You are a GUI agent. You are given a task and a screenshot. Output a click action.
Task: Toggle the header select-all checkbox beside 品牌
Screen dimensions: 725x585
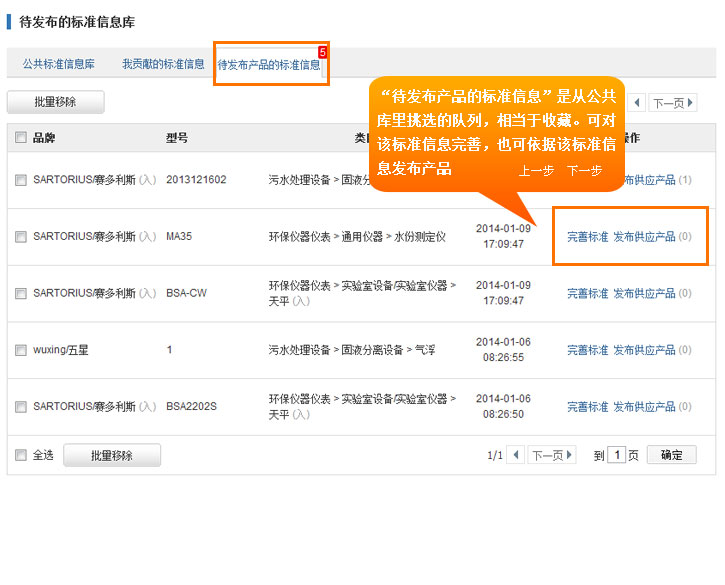(x=21, y=138)
